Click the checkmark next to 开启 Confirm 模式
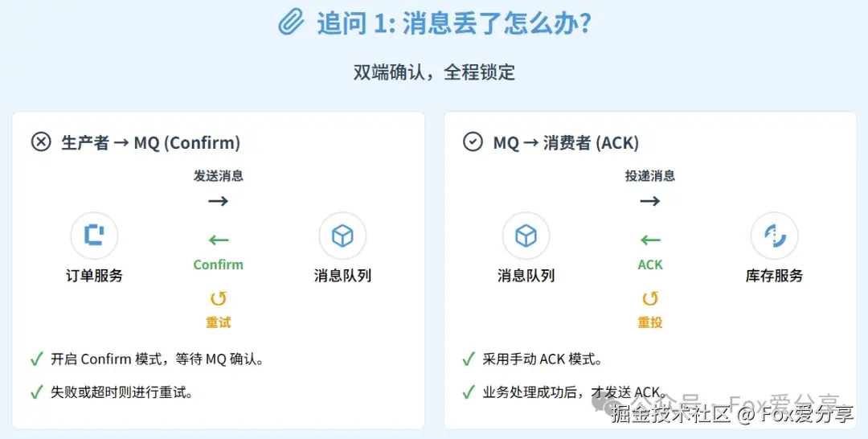The width and height of the screenshot is (868, 439). 36,359
